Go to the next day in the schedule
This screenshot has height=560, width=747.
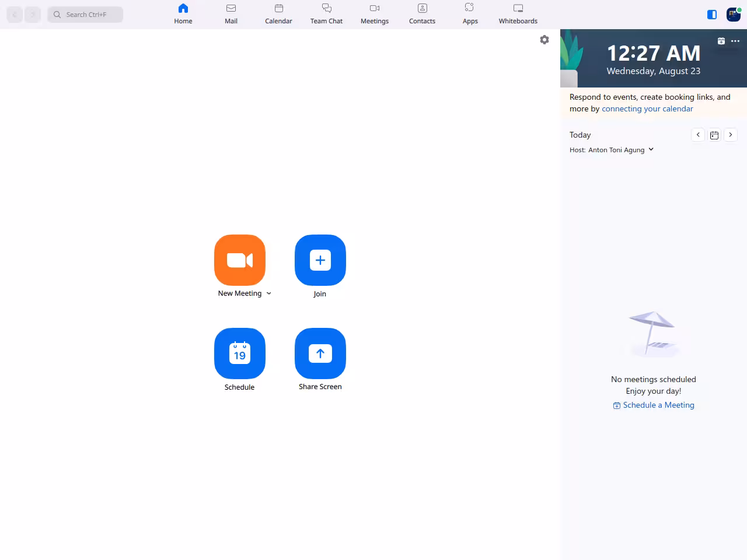pos(731,135)
